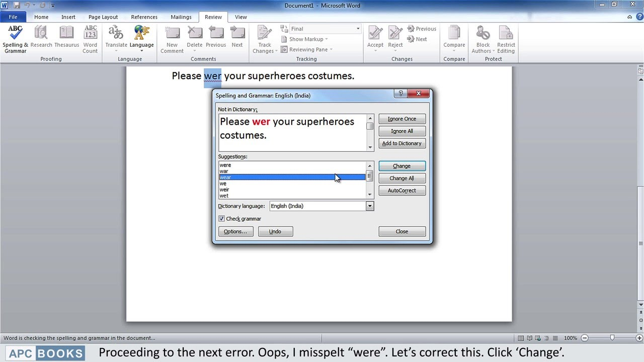Open the Dictionary language dropdown

[x=369, y=206]
